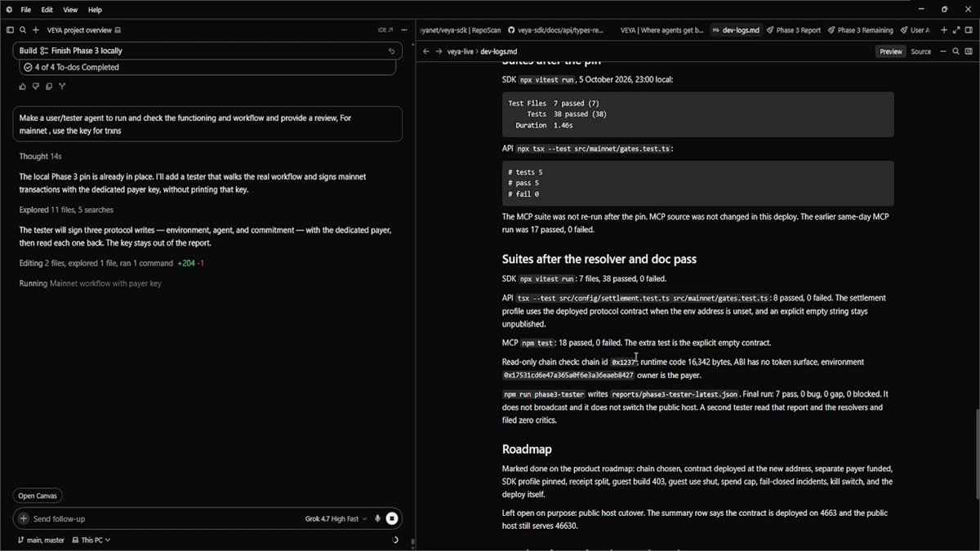Open the This PC environment dropdown
The height and width of the screenshot is (551, 980).
(x=91, y=540)
